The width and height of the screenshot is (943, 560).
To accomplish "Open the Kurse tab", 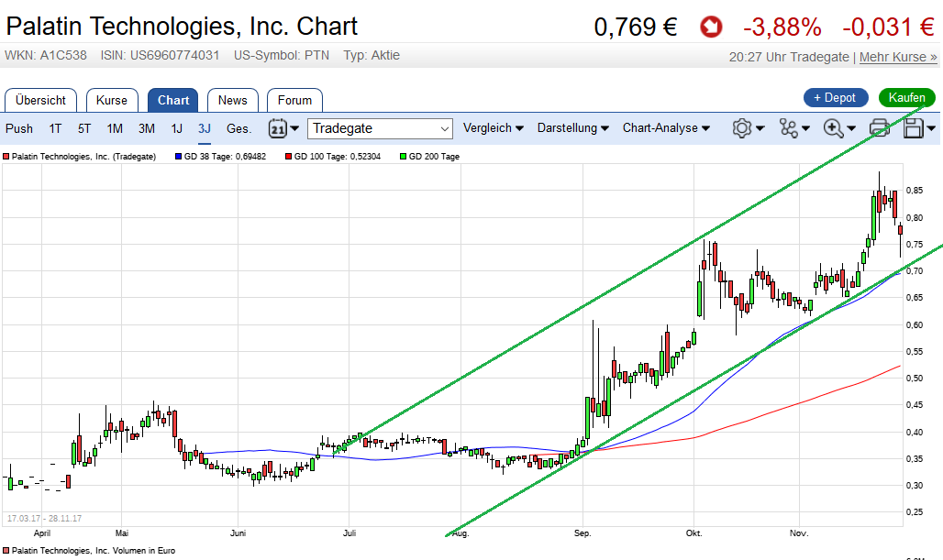I will (112, 100).
